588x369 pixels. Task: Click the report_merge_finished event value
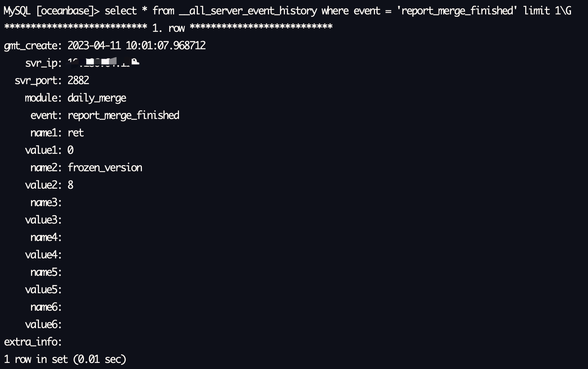click(123, 116)
